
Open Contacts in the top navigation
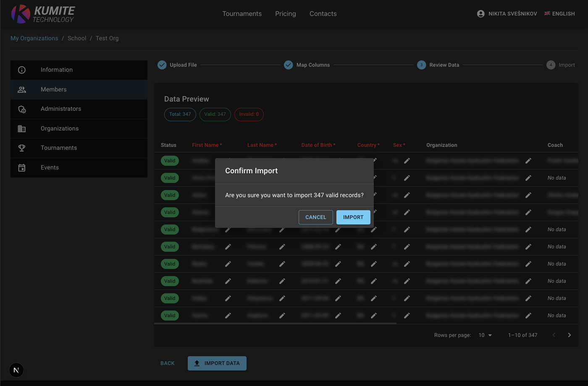point(323,14)
